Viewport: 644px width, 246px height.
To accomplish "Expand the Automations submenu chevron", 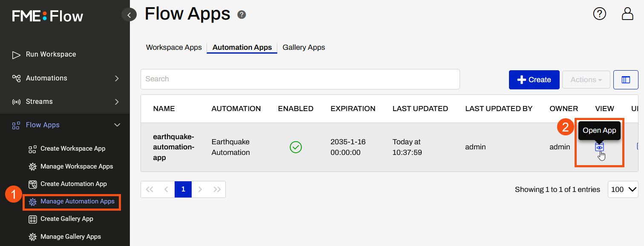I will pyautogui.click(x=117, y=78).
